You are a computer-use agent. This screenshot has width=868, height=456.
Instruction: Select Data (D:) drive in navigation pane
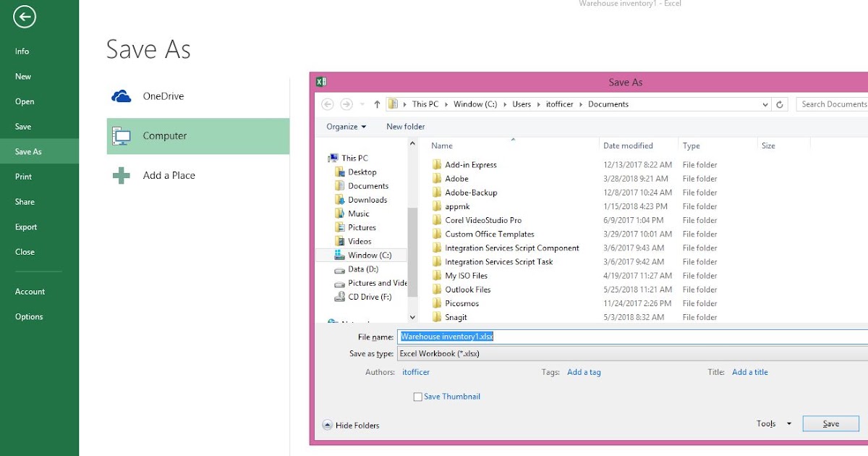pyautogui.click(x=362, y=269)
